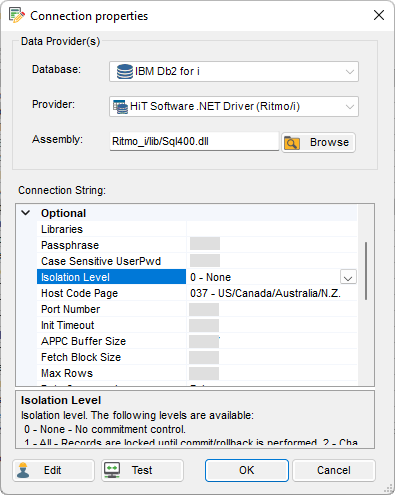Viewport: 395px width, 495px height.
Task: Click the Edit user icon
Action: (x=23, y=470)
